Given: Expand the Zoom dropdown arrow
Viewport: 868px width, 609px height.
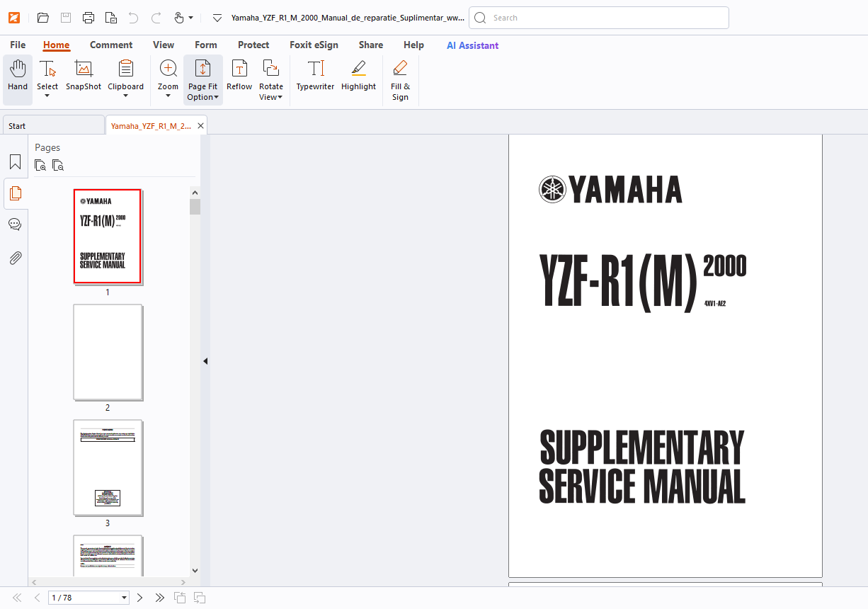Looking at the screenshot, I should click(168, 96).
